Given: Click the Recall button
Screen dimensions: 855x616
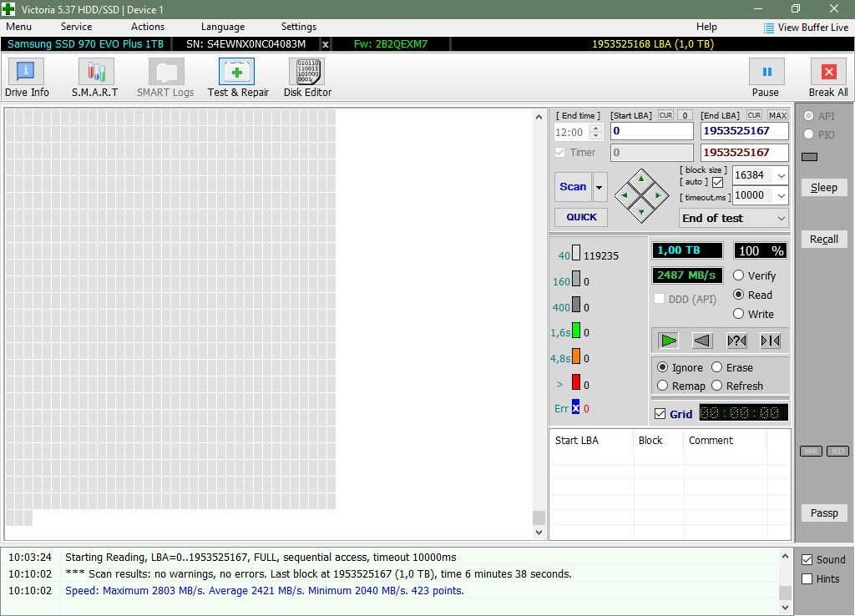Looking at the screenshot, I should (823, 240).
